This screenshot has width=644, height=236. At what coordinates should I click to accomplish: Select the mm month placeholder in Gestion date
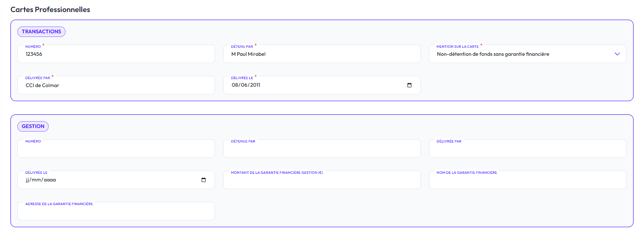click(36, 180)
